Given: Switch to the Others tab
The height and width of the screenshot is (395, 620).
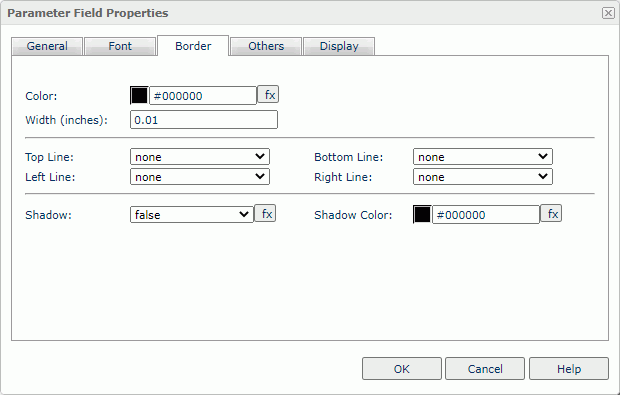Looking at the screenshot, I should pyautogui.click(x=266, y=46).
